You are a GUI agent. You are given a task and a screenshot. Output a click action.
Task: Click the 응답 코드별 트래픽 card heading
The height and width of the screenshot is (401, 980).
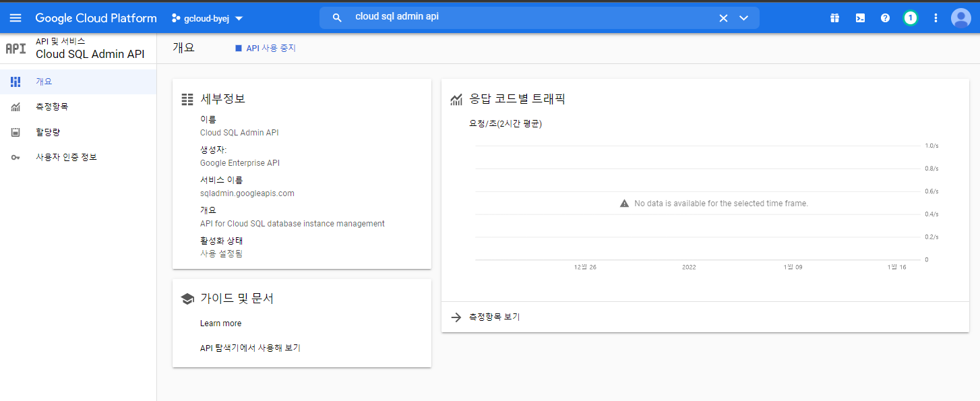tap(517, 99)
